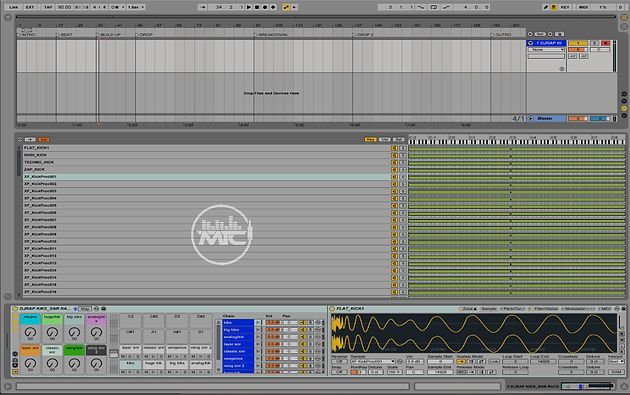The height and width of the screenshot is (395, 630).
Task: Click the Previous Locator arrow icon
Action: tap(530, 34)
